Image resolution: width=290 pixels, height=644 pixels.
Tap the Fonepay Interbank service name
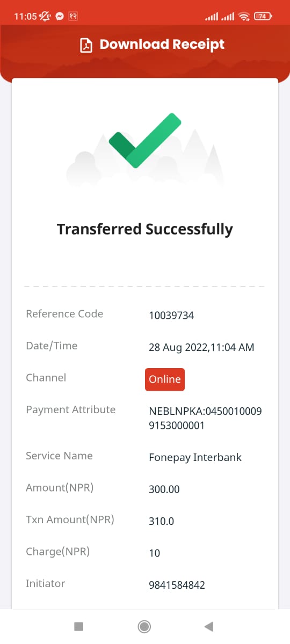(x=195, y=458)
